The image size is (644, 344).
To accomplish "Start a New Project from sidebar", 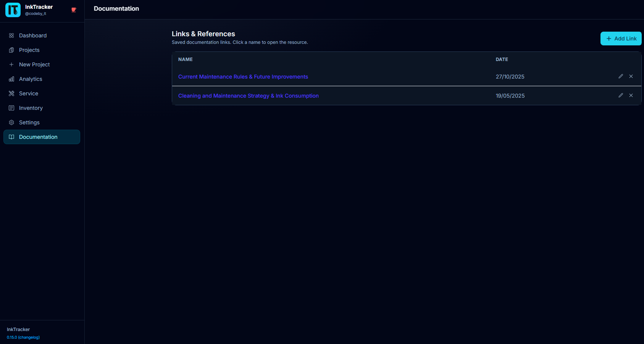I will pyautogui.click(x=42, y=64).
